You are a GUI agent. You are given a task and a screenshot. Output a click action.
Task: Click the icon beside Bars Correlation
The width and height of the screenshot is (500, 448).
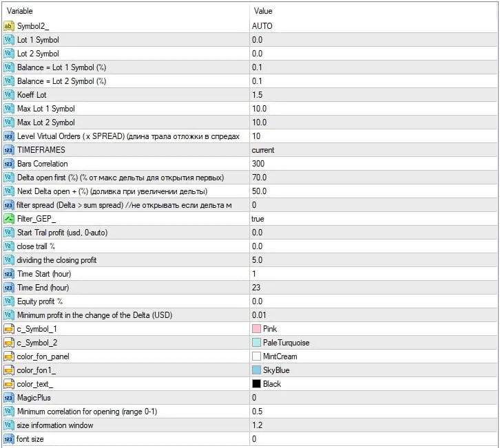tap(8, 164)
